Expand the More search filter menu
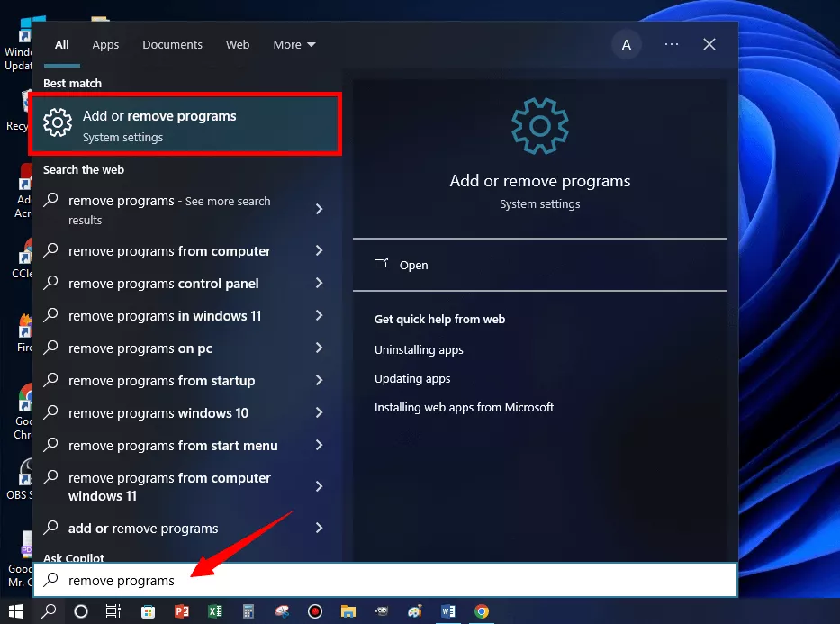 [294, 44]
